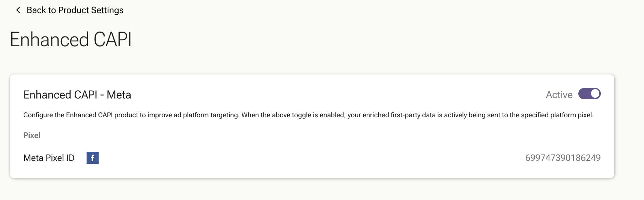Click the back chevron arrow icon

coord(18,10)
